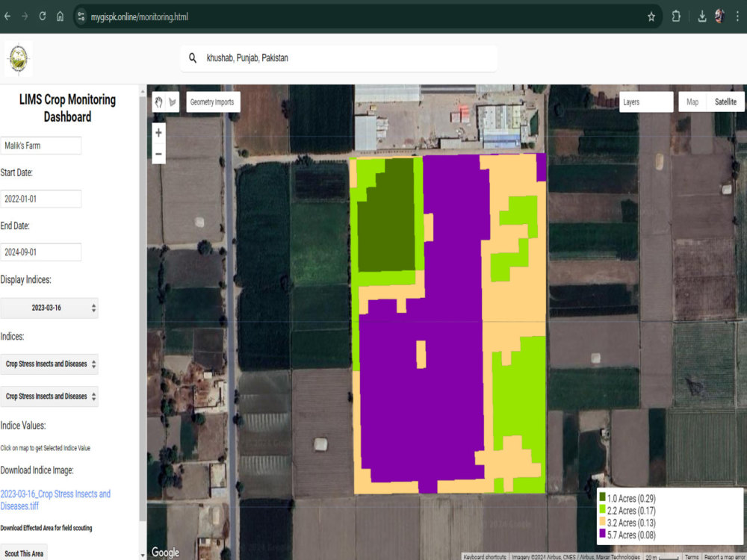Image resolution: width=747 pixels, height=560 pixels.
Task: Open the first Crop Stress indices dropdown
Action: (49, 364)
